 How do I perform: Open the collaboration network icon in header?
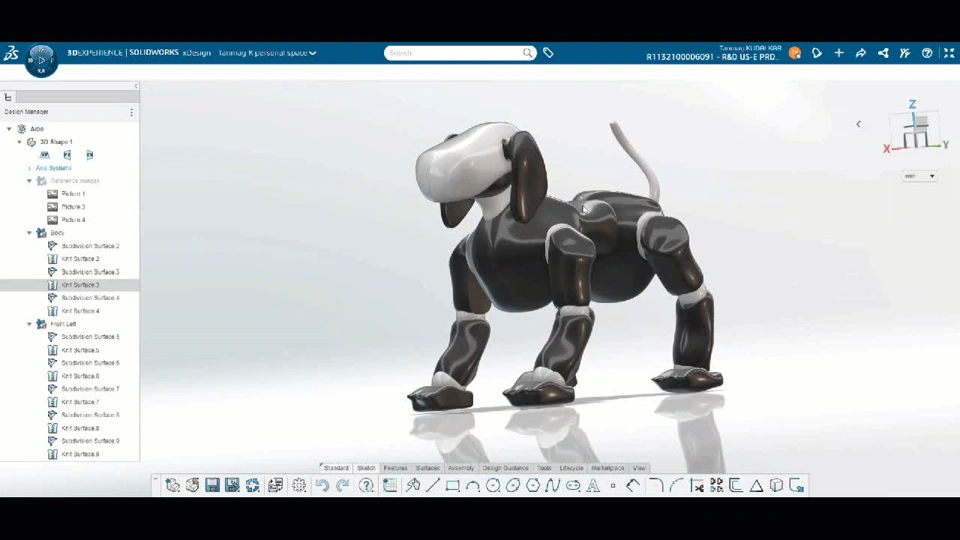click(x=883, y=53)
